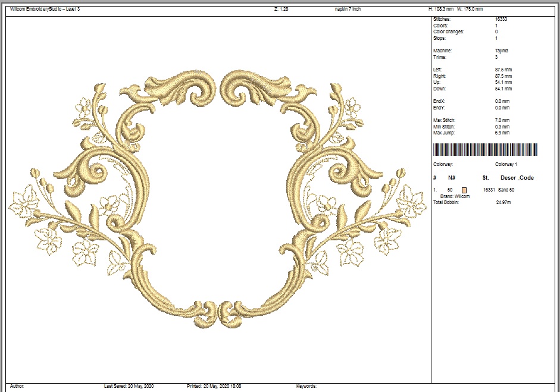
Task: Select the 'napkin 7 inch' design title
Action: 348,10
